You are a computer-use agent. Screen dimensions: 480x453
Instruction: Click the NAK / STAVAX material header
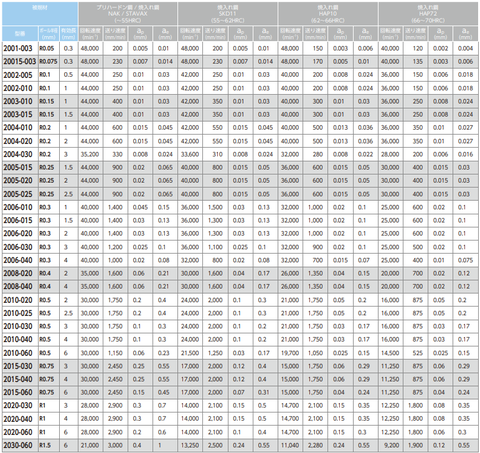click(128, 14)
